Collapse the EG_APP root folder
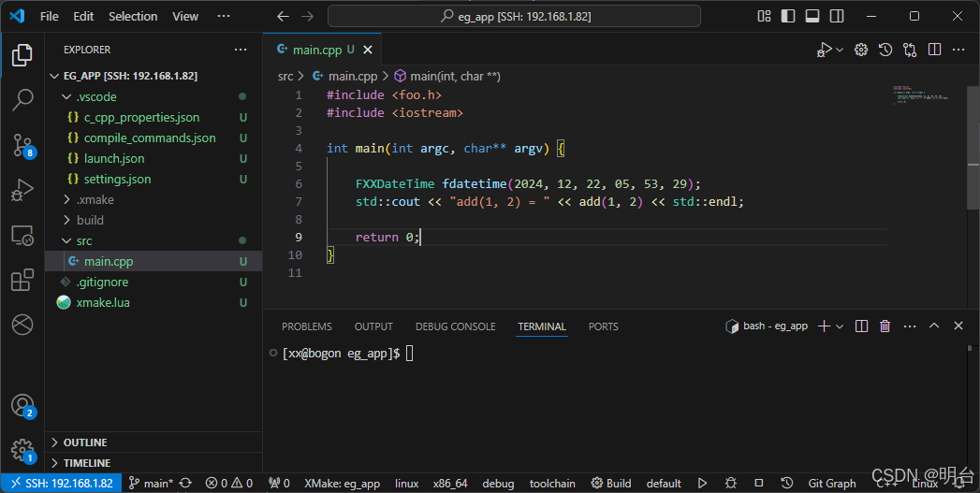The image size is (980, 493). pos(154,76)
